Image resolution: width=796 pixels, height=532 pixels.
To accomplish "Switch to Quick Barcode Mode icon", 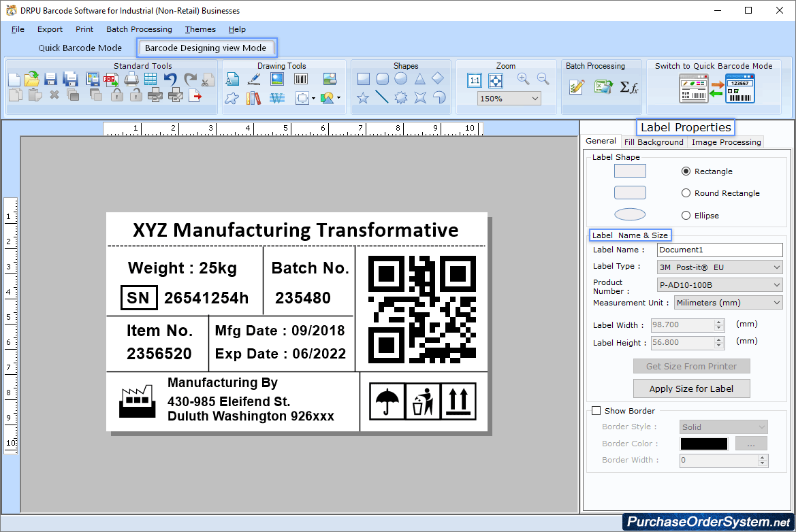I will [x=717, y=88].
